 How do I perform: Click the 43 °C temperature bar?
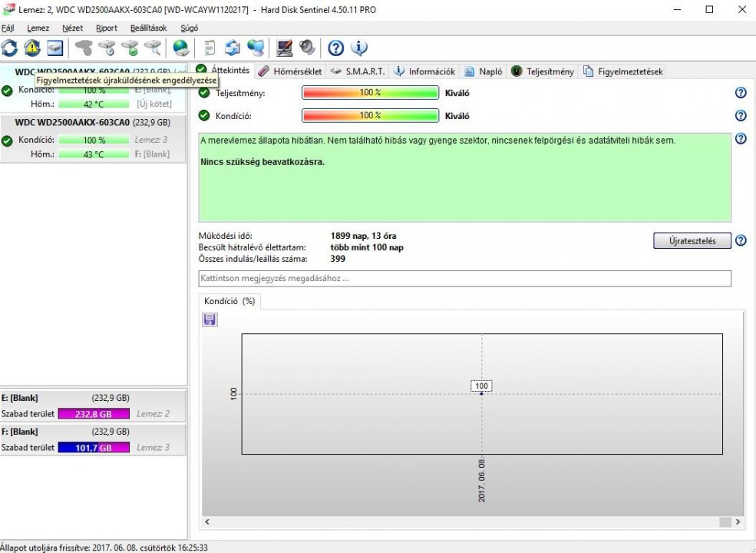tap(94, 154)
